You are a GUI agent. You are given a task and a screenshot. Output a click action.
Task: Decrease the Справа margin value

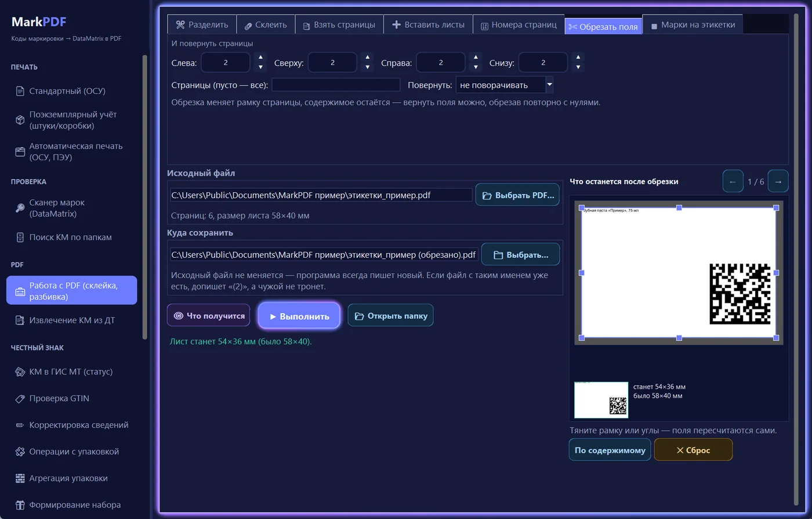click(476, 67)
